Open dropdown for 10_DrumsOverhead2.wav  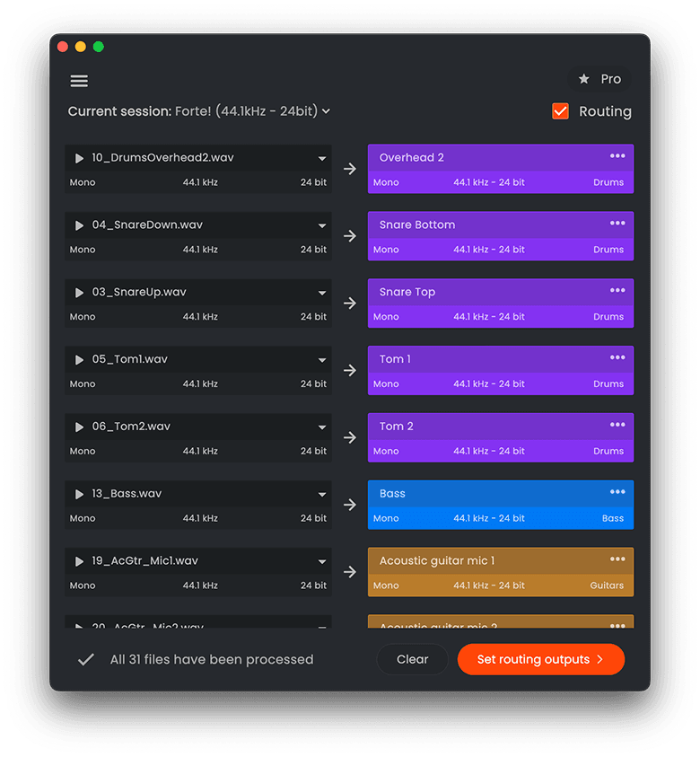click(x=322, y=158)
